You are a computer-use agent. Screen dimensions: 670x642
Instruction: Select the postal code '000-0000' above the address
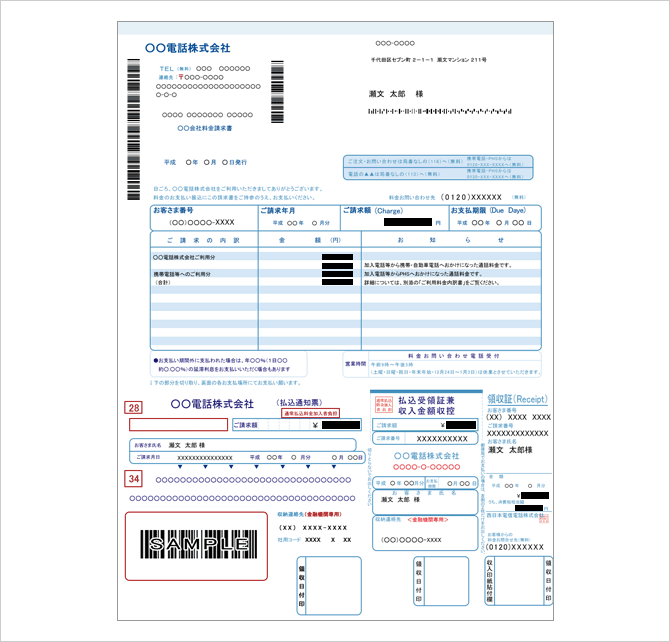pos(395,43)
